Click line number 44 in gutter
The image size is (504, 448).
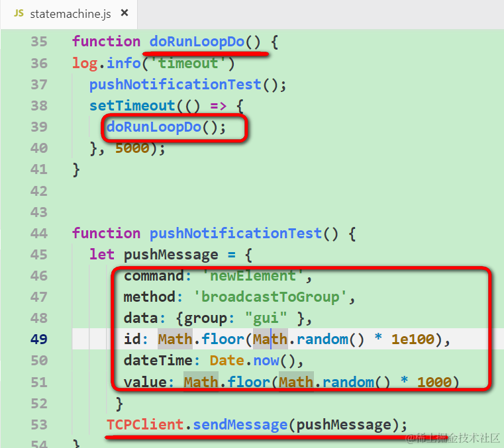click(39, 233)
